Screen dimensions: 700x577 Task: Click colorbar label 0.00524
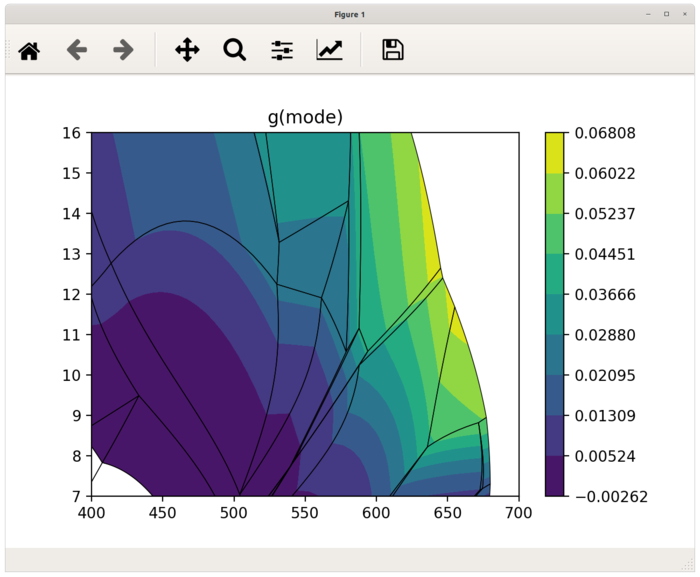(x=605, y=456)
